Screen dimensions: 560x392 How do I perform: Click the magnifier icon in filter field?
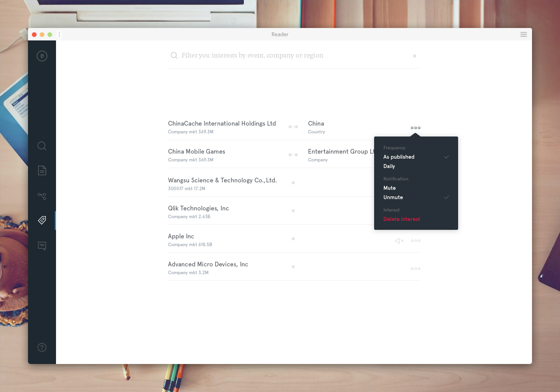174,56
